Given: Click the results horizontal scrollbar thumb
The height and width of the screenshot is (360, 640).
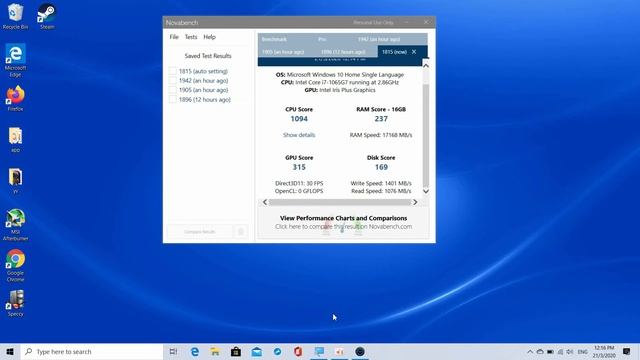Looking at the screenshot, I should [340, 202].
